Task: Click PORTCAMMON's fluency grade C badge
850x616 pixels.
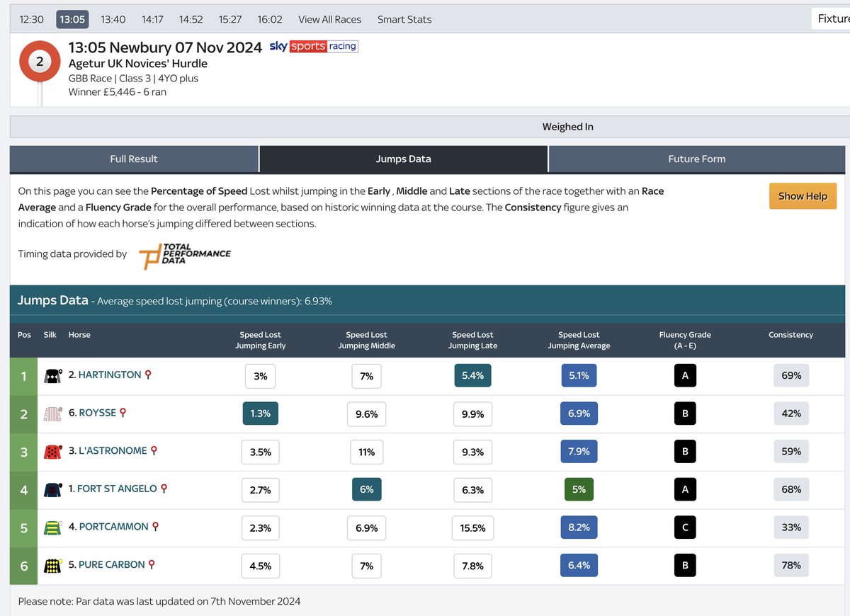Action: [x=685, y=527]
